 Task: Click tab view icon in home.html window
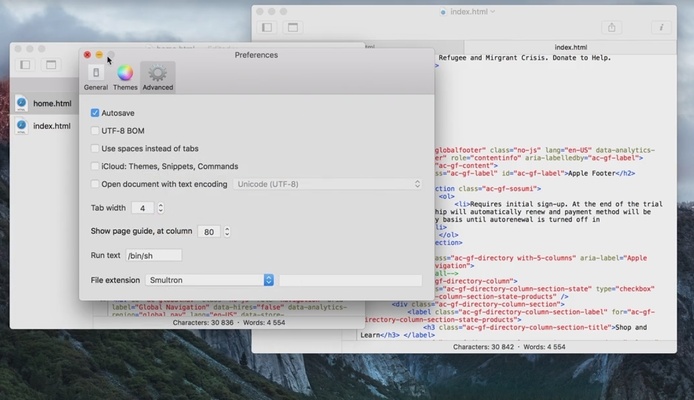pyautogui.click(x=51, y=65)
